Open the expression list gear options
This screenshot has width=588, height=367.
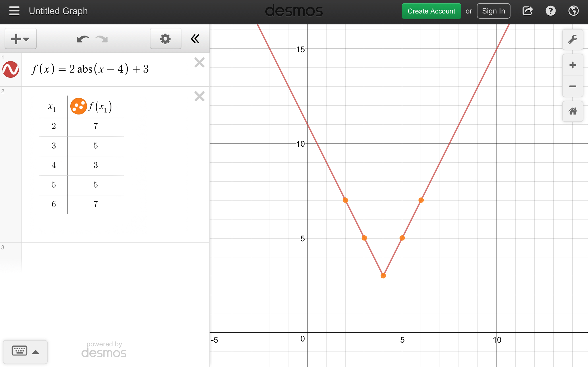tap(165, 39)
